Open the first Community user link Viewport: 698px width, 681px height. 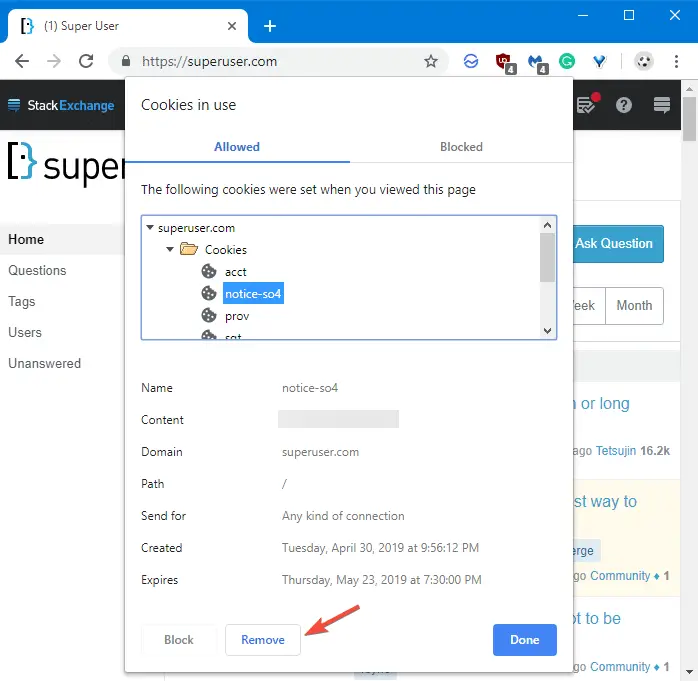(x=620, y=576)
